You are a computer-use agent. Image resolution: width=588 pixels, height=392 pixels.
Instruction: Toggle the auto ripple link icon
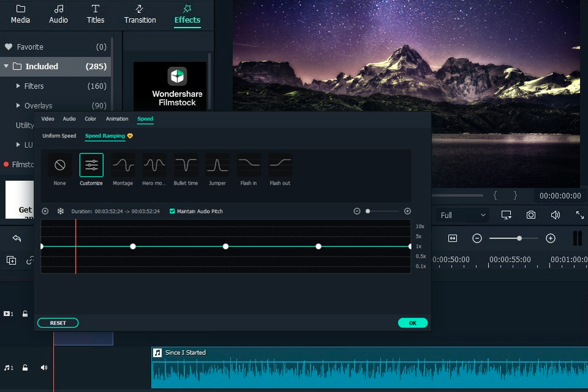29,260
